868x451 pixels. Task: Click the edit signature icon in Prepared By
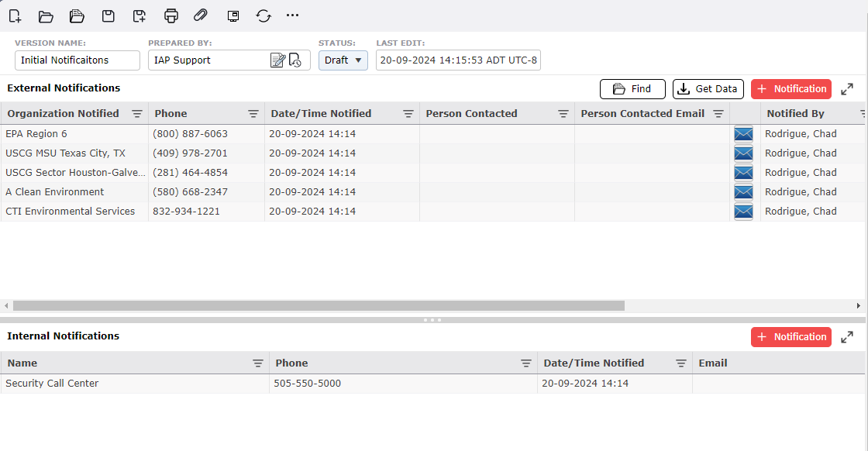[277, 60]
